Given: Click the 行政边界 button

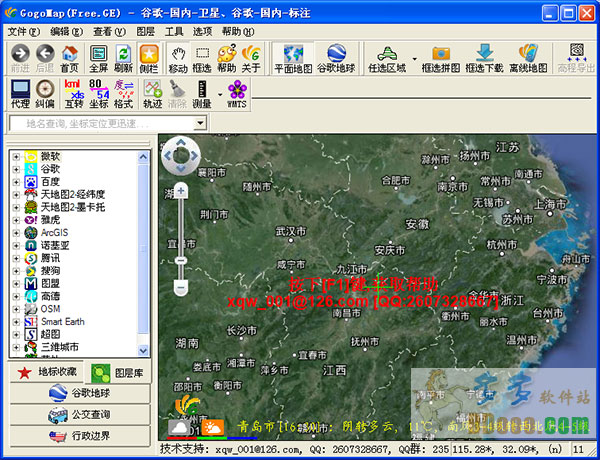Looking at the screenshot, I should tap(80, 436).
